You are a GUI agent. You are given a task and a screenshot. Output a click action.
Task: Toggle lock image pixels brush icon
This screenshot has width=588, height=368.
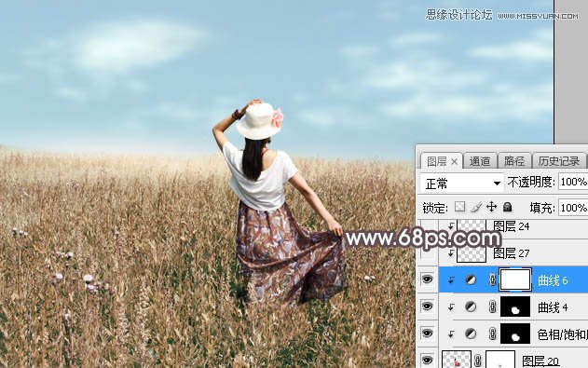(x=476, y=207)
